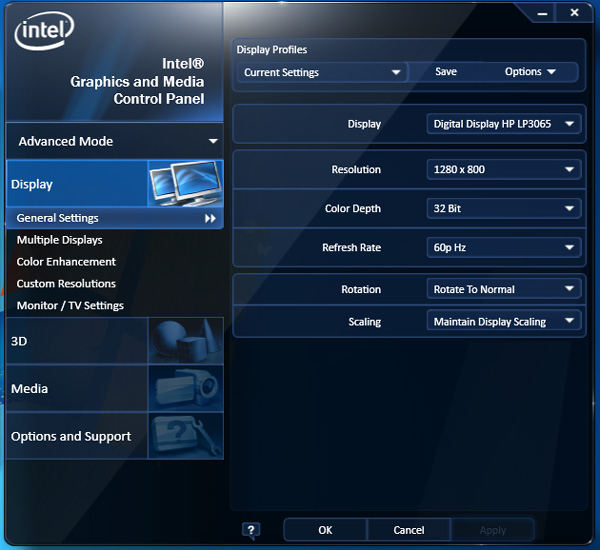The width and height of the screenshot is (600, 550).
Task: Click the Intel logo
Action: [44, 31]
